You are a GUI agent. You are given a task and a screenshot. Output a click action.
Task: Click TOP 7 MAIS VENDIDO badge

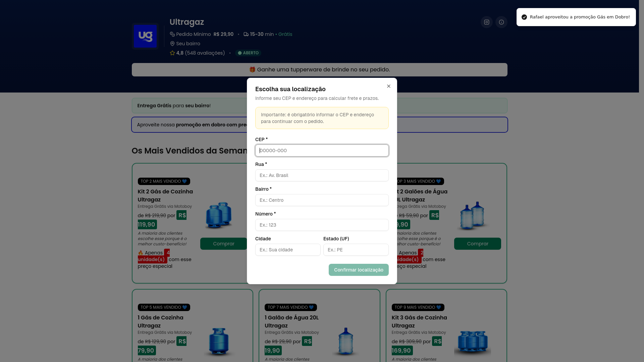point(290,307)
